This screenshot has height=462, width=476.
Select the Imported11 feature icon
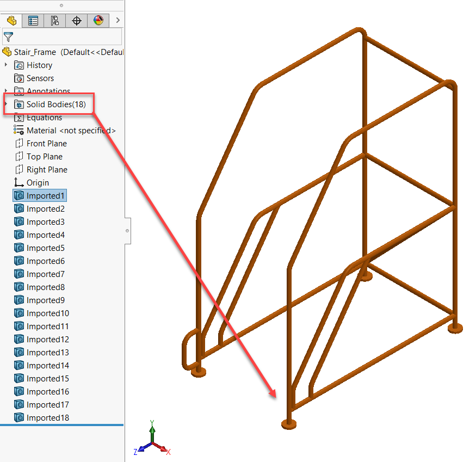point(19,326)
